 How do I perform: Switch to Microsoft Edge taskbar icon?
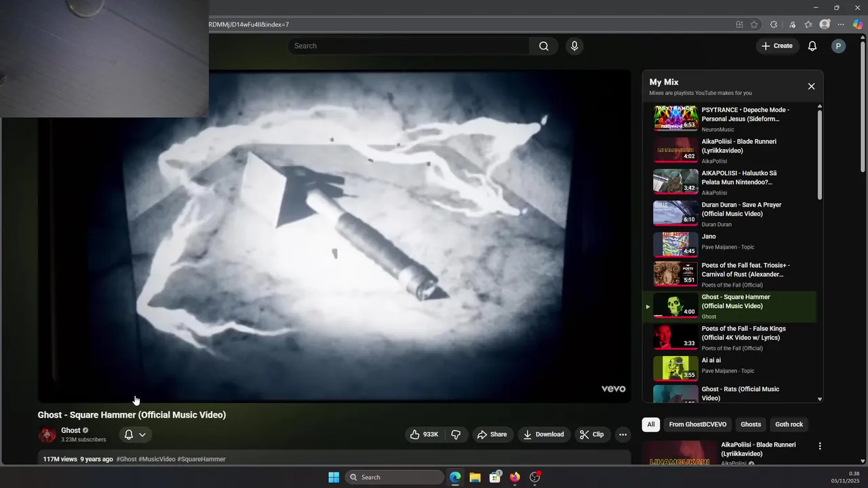click(455, 477)
